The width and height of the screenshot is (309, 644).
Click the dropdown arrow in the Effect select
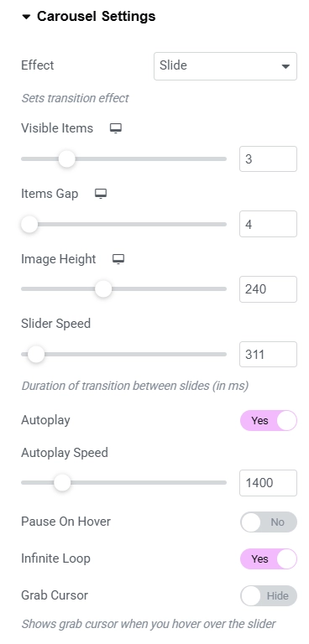click(285, 66)
